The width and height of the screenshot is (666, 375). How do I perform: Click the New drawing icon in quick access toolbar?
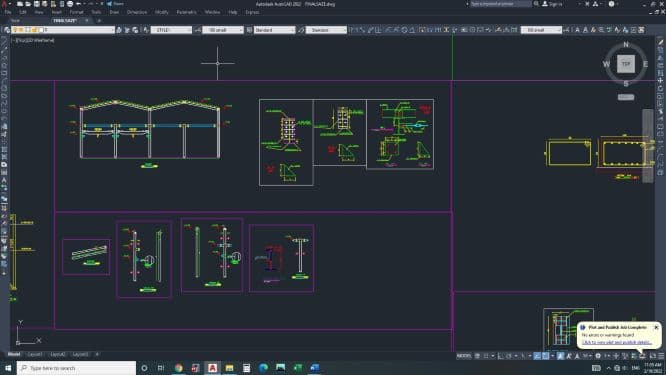[x=20, y=4]
